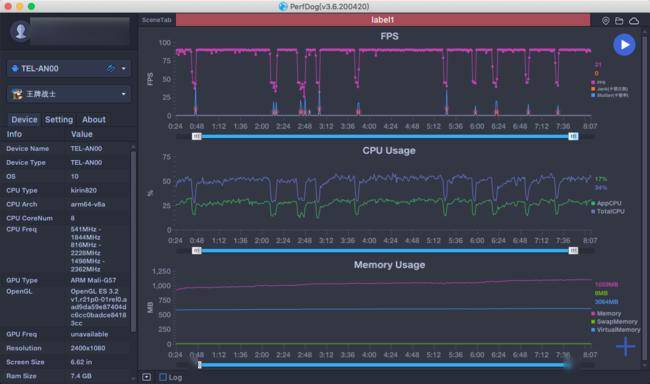Click the cloud upload icon

pos(634,21)
